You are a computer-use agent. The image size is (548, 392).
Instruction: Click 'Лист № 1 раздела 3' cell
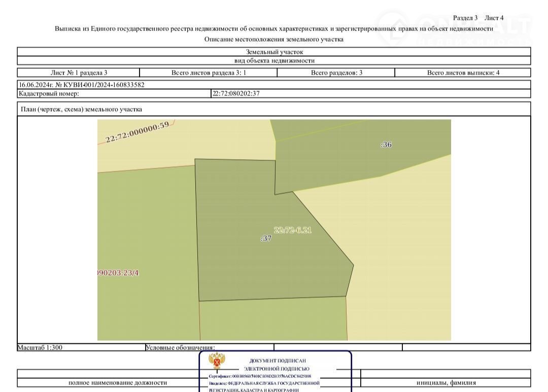[x=79, y=73]
